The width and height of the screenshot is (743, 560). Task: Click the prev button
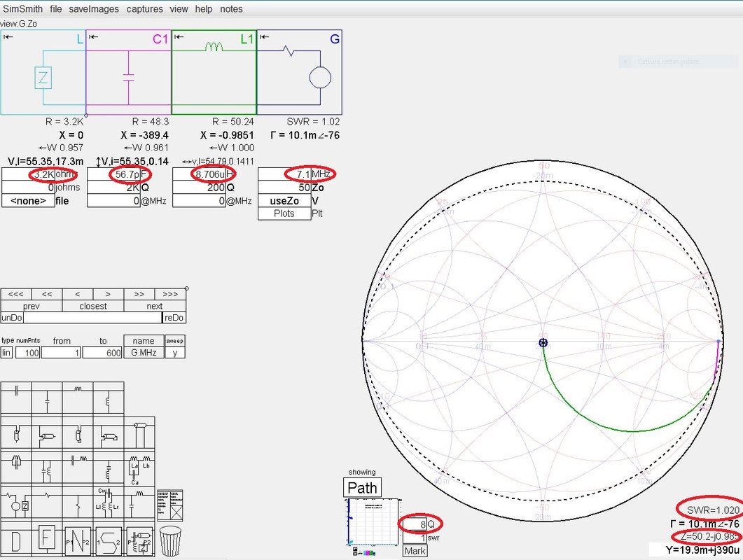(32, 306)
